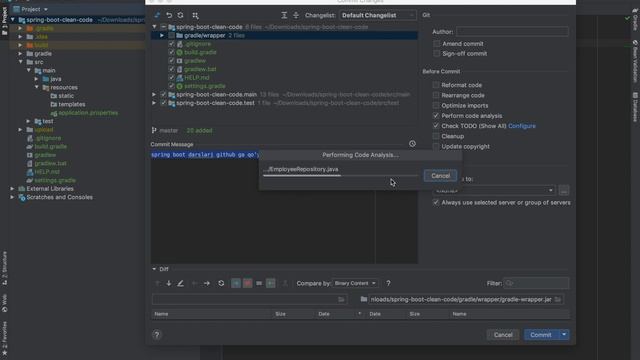Collapse the src folder in Project tree
The height and width of the screenshot is (360, 640).
point(20,62)
